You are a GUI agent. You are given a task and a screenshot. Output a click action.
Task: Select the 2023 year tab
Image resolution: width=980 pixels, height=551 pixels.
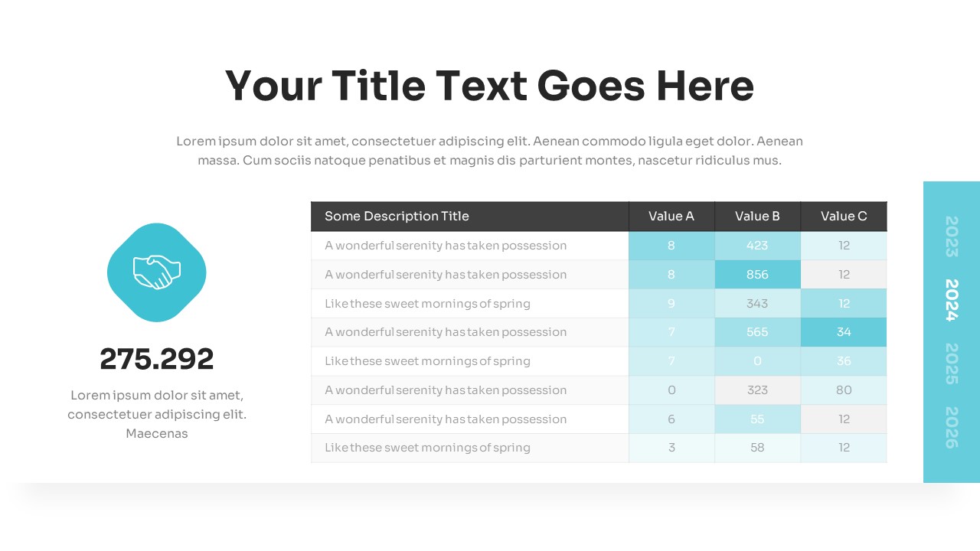click(x=952, y=236)
